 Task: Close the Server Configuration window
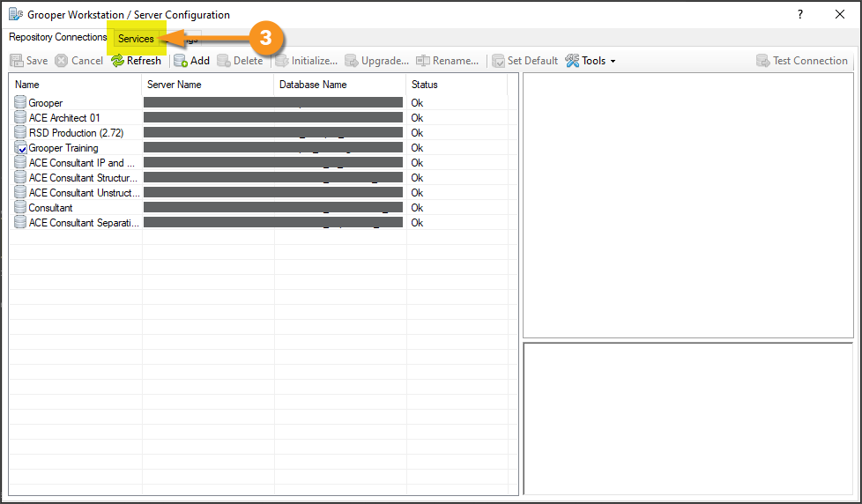click(840, 14)
